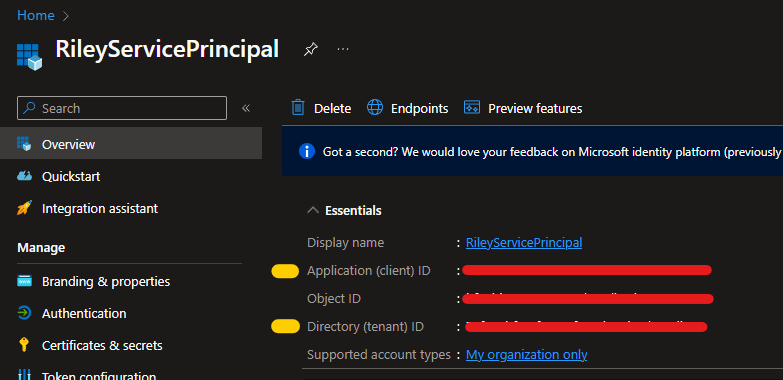Click the RileyServicePrincipal page title

(167, 49)
